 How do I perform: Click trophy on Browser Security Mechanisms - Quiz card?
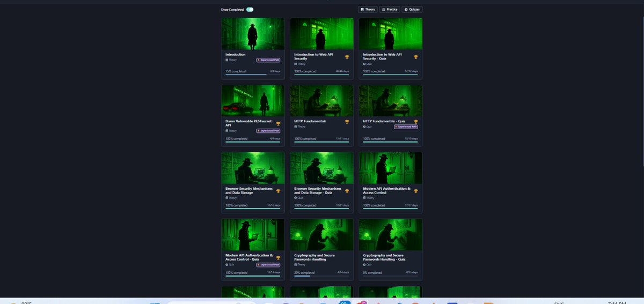347,191
